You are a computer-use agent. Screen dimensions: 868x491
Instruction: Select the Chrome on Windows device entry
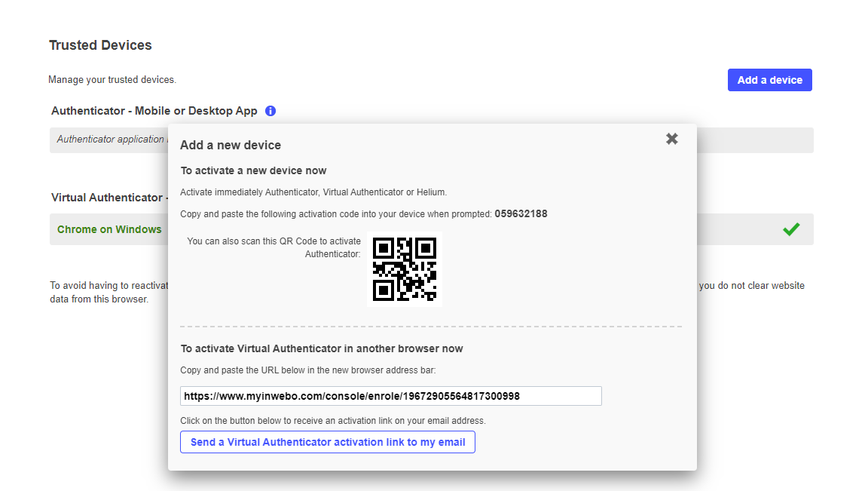(x=109, y=229)
